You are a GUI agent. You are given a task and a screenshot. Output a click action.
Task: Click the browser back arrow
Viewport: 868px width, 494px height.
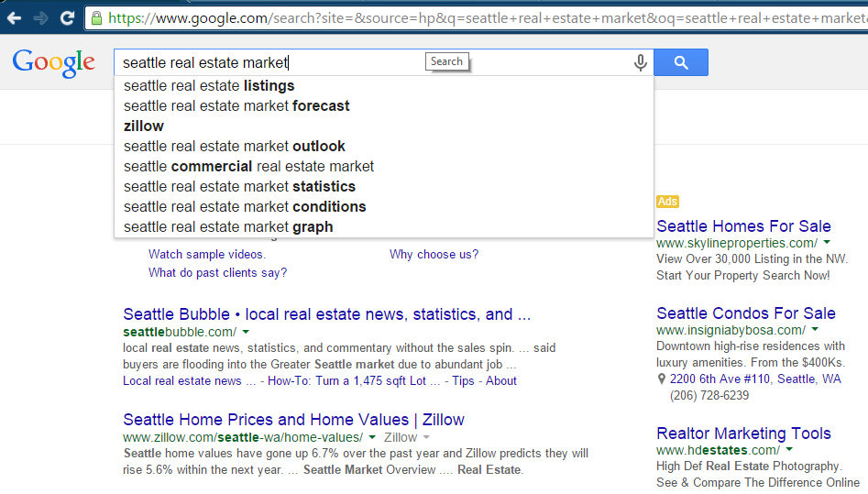coord(15,17)
